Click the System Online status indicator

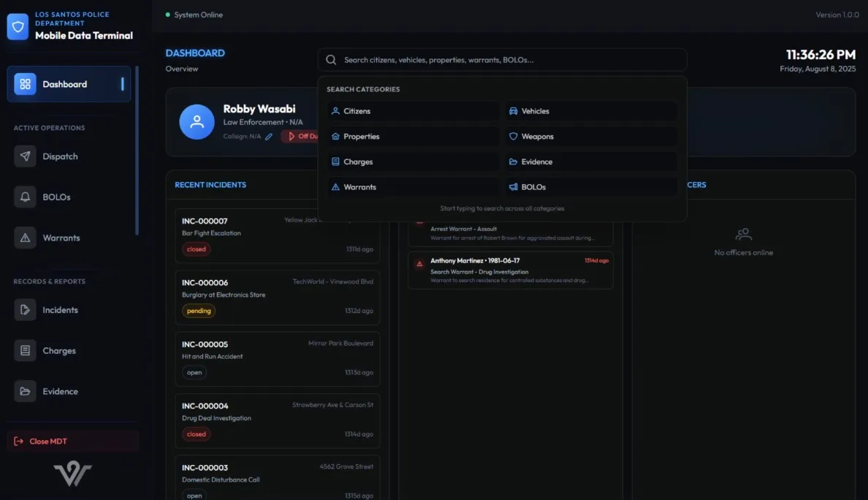[194, 15]
